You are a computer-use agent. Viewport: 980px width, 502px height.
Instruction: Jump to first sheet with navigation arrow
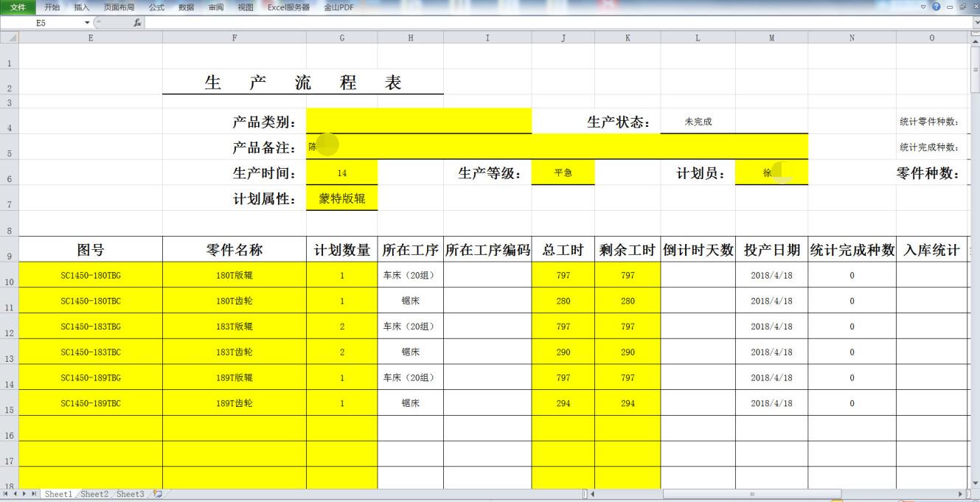[6, 494]
